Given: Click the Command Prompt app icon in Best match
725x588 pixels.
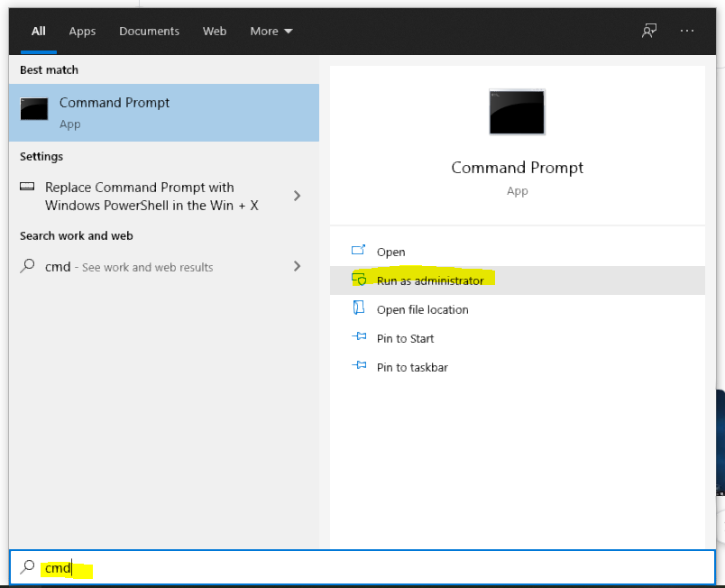Looking at the screenshot, I should click(x=33, y=108).
